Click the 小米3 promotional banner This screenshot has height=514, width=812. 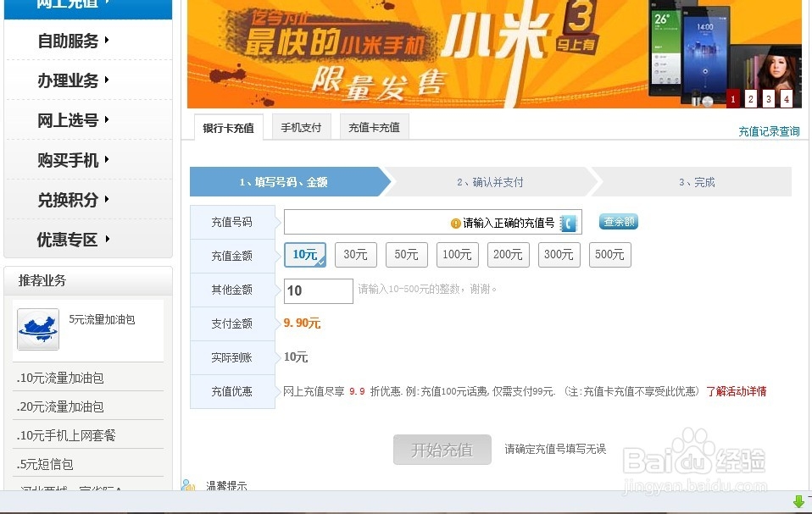point(494,54)
